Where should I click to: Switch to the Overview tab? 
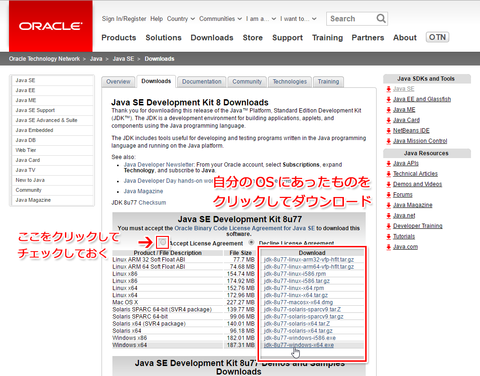(118, 82)
